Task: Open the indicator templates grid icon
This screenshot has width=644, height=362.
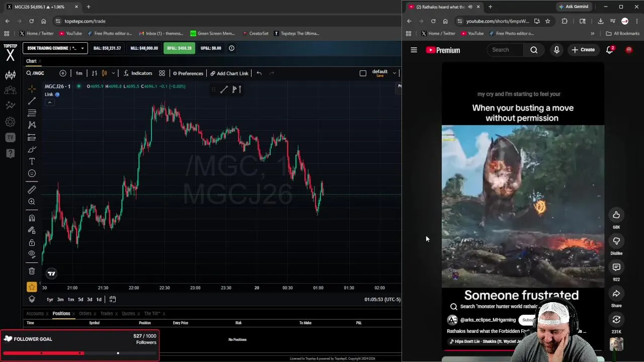Action: (x=162, y=73)
